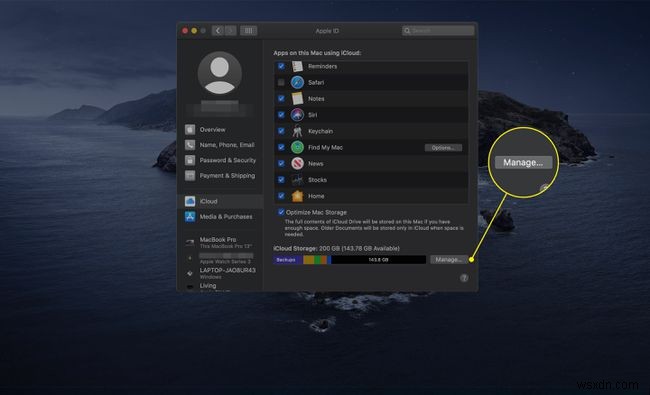The width and height of the screenshot is (650, 395).
Task: Click the phone icon next to Name, Phone, Email
Action: tap(190, 145)
